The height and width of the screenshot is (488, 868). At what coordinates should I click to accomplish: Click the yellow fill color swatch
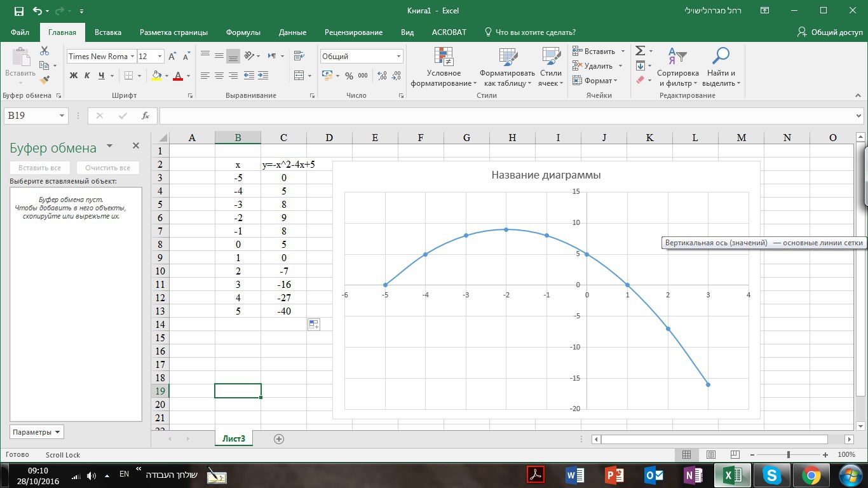156,76
